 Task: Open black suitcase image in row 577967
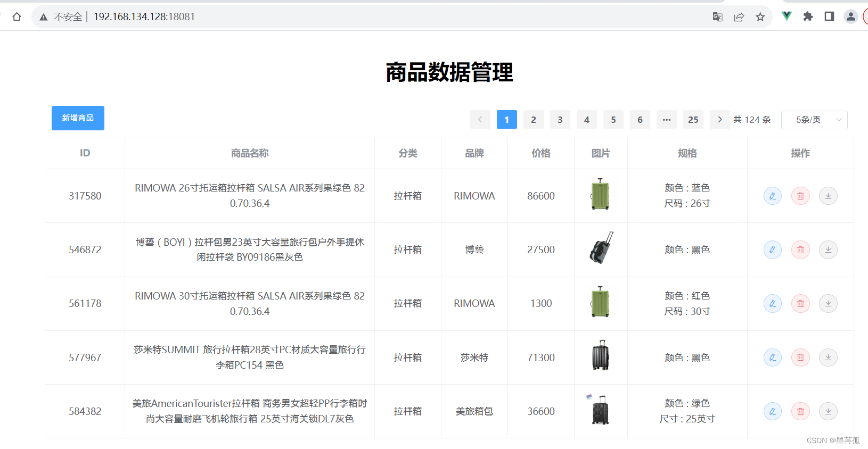coord(600,355)
